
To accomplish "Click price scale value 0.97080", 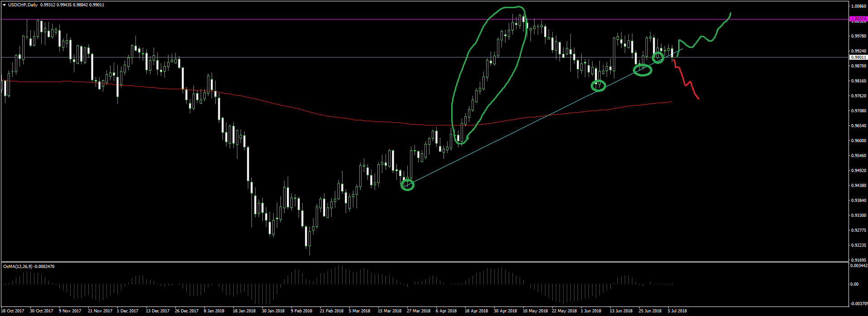I will tap(858, 111).
